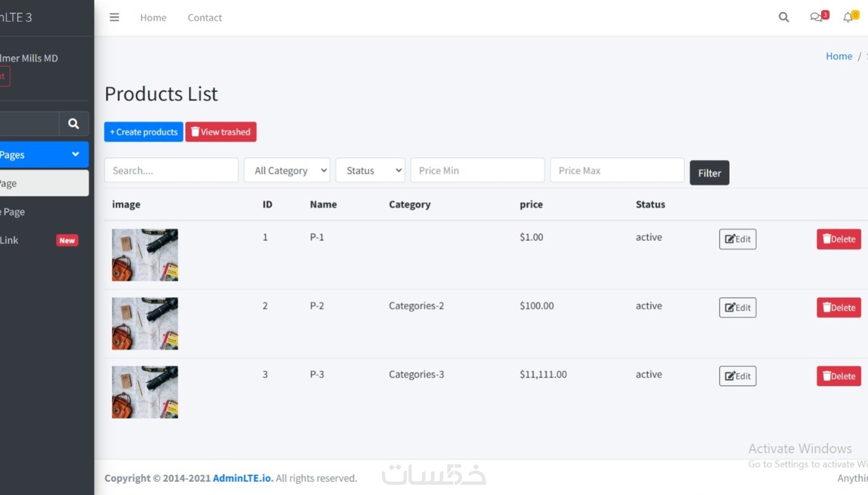Go to Home in top navbar
The height and width of the screenshot is (495, 868).
tap(153, 17)
